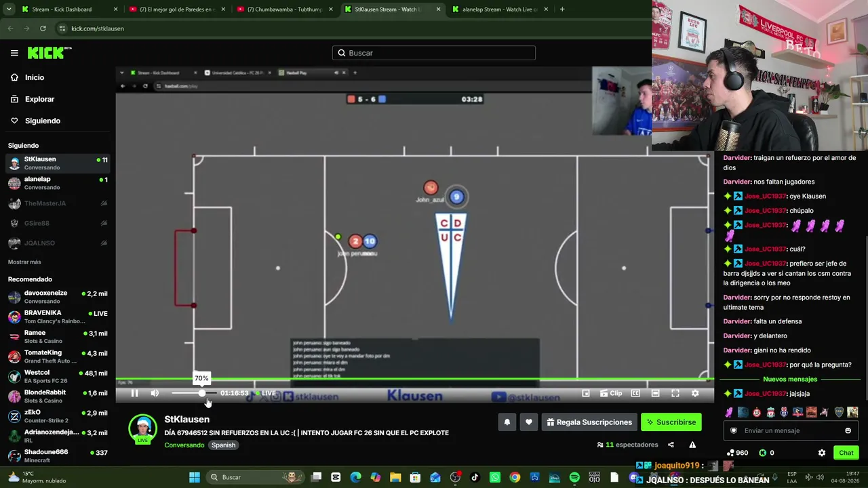Viewport: 868px width, 488px height.
Task: Jump to live with the LIVE indicator
Action: pyautogui.click(x=266, y=393)
